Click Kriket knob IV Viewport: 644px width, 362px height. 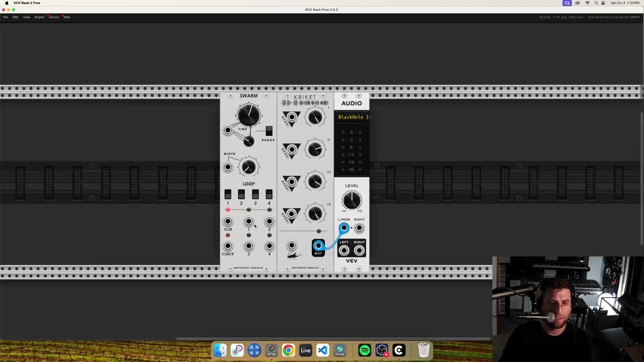tap(315, 214)
